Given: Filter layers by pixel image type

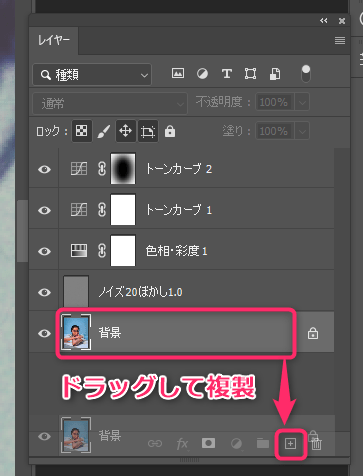Looking at the screenshot, I should point(178,73).
